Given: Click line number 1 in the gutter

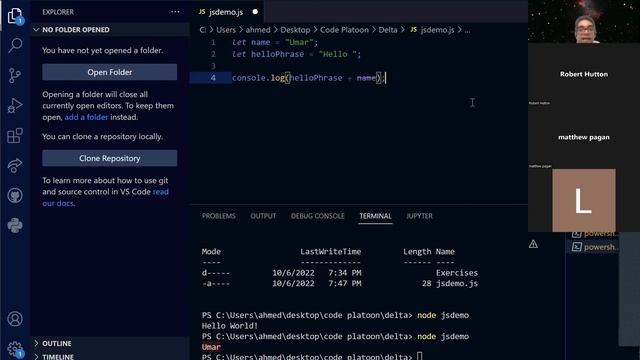Looking at the screenshot, I should pos(213,42).
